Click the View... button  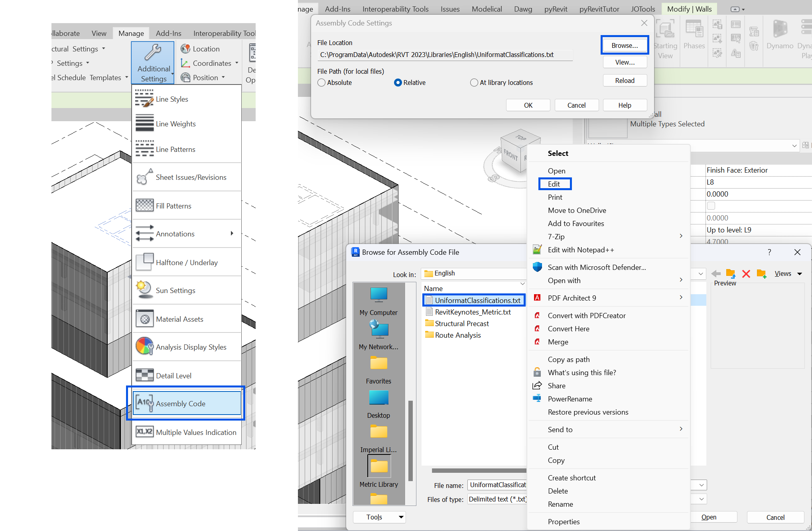[x=625, y=62]
